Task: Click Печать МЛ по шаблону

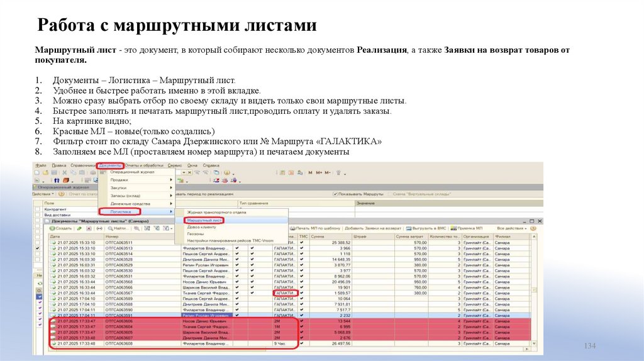Action: [x=315, y=228]
